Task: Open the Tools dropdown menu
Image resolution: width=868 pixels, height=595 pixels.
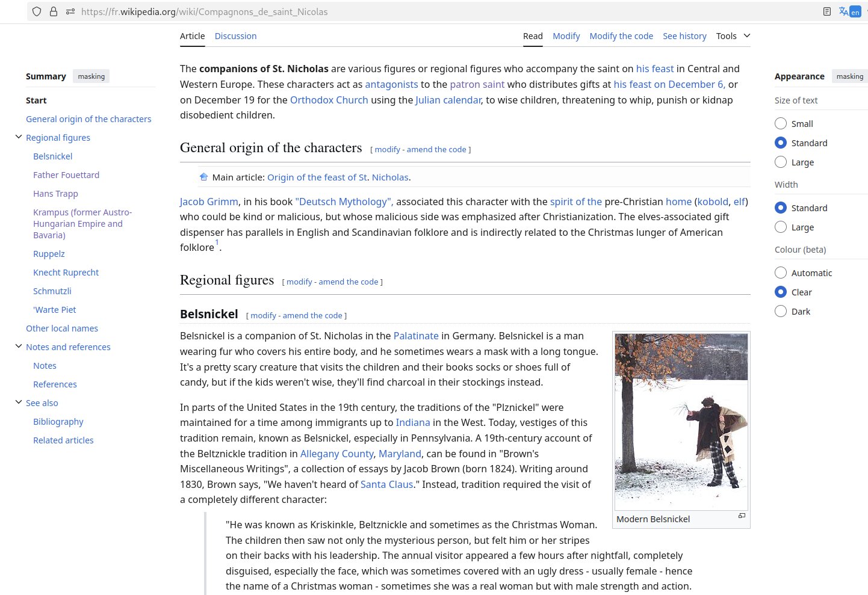Action: (733, 36)
